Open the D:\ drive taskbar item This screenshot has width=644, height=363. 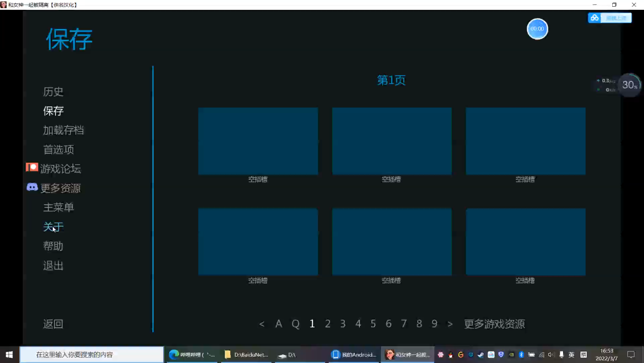(x=300, y=355)
